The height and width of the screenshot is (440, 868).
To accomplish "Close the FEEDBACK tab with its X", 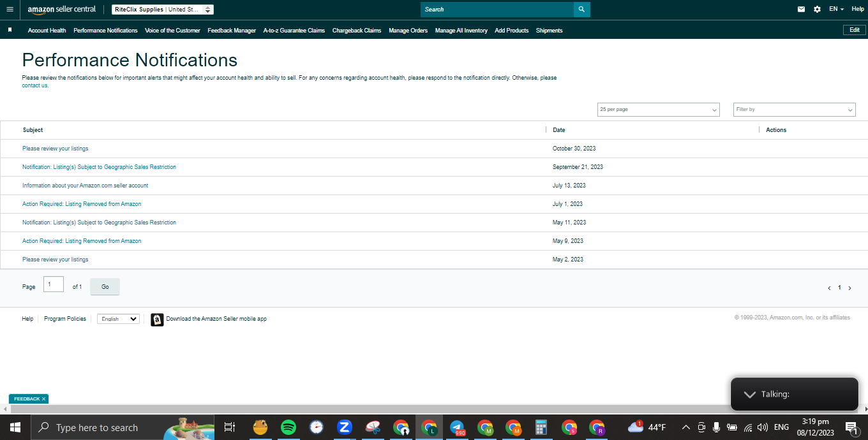I will [x=44, y=399].
